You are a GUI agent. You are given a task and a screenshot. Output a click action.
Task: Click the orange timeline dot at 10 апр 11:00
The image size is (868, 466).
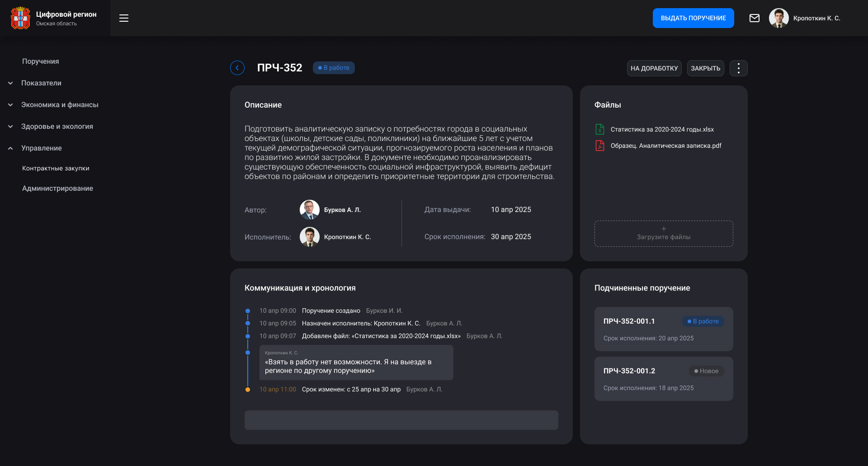click(248, 390)
